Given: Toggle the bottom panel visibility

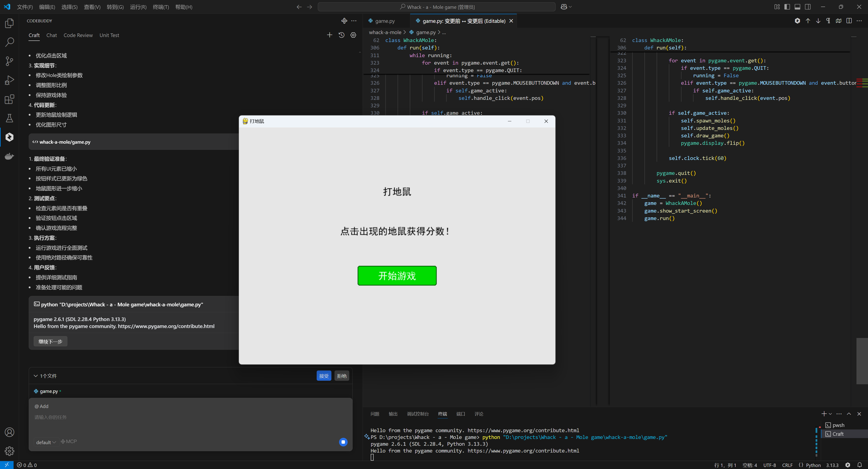Looking at the screenshot, I should [797, 7].
